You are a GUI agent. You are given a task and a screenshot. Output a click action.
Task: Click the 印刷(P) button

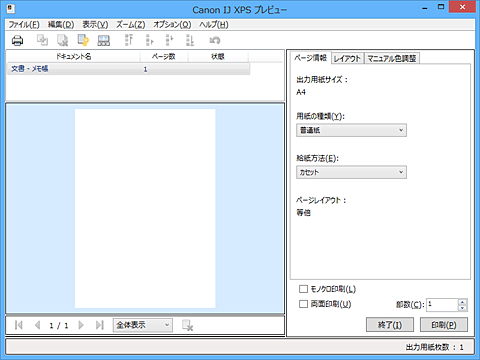point(444,325)
